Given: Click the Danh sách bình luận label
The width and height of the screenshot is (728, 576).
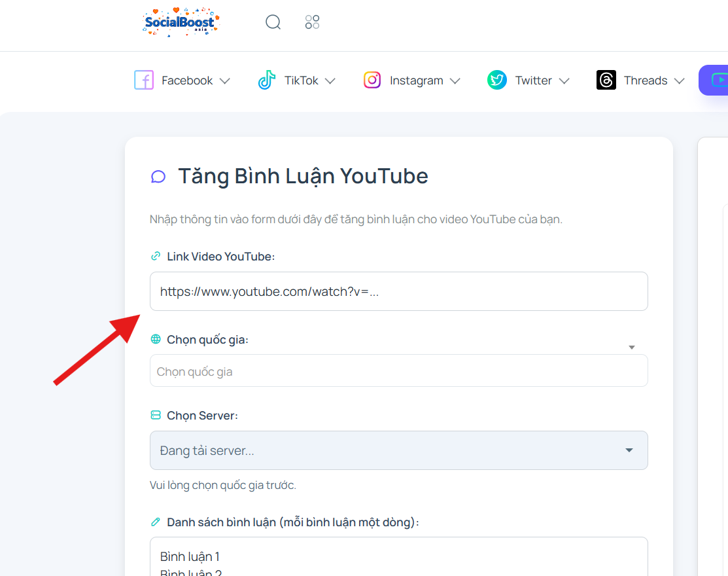Looking at the screenshot, I should [293, 522].
